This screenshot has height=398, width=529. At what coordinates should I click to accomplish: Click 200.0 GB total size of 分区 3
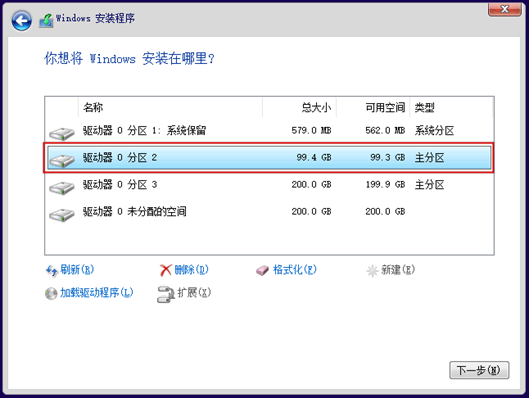[311, 184]
